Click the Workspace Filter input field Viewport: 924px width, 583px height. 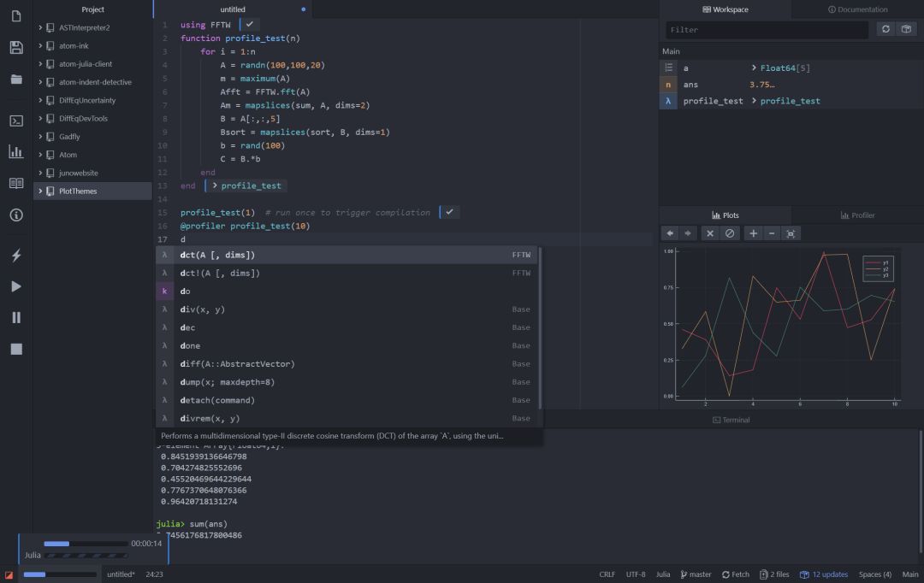click(x=767, y=29)
